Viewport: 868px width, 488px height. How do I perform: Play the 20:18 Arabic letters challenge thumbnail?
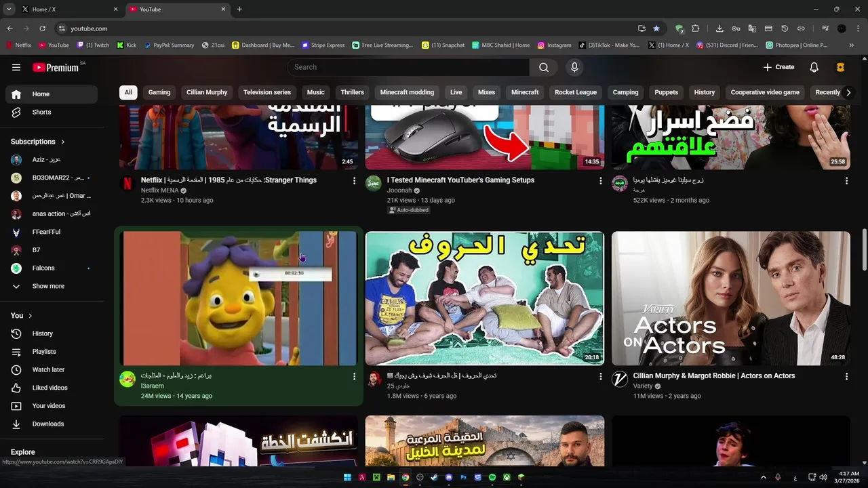485,299
